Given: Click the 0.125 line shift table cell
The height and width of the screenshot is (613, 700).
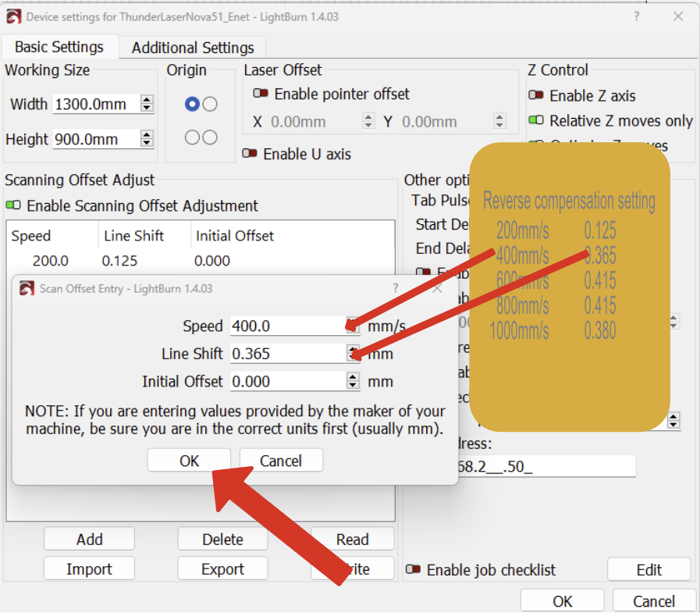Looking at the screenshot, I should tap(119, 261).
